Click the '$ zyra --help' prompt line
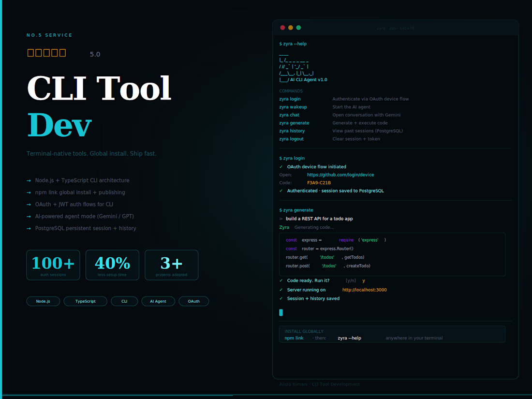This screenshot has width=532, height=399. tap(293, 44)
